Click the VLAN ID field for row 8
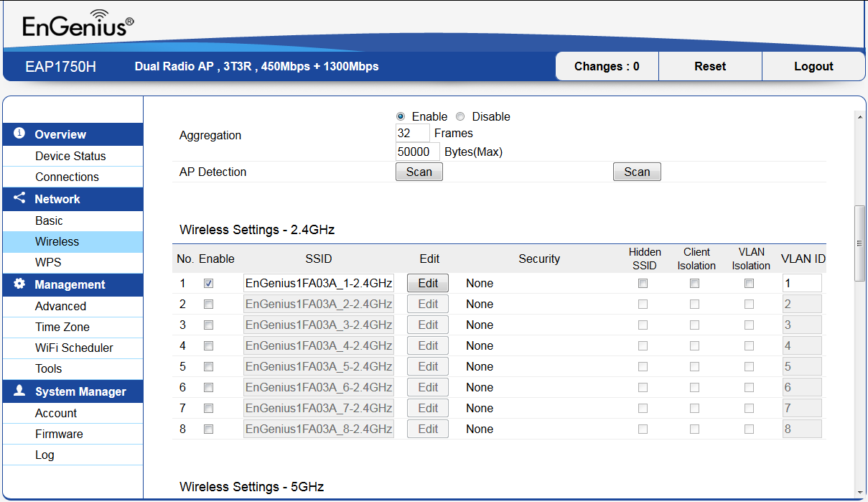Viewport: 868px width, 502px height. click(x=802, y=429)
